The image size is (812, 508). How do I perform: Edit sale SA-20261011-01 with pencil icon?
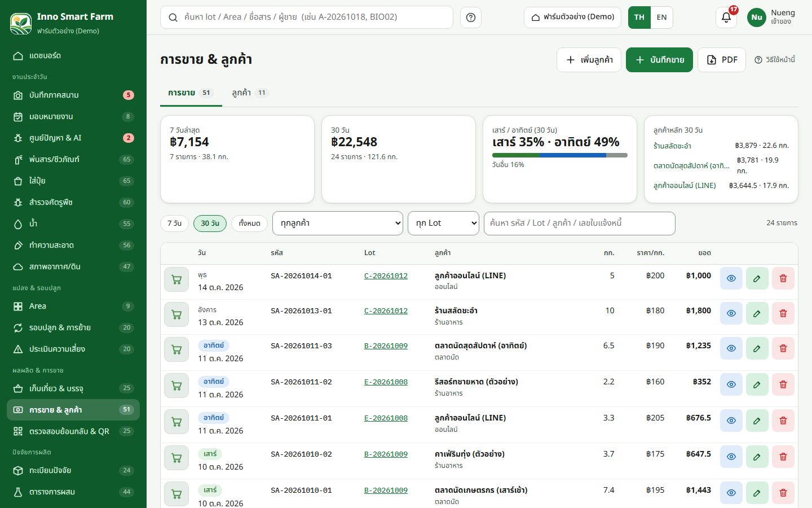[x=757, y=421]
